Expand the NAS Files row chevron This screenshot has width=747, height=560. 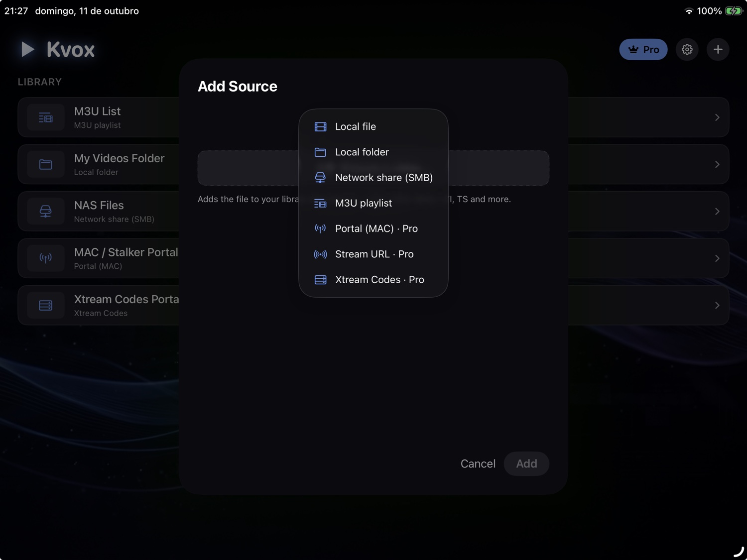tap(717, 212)
